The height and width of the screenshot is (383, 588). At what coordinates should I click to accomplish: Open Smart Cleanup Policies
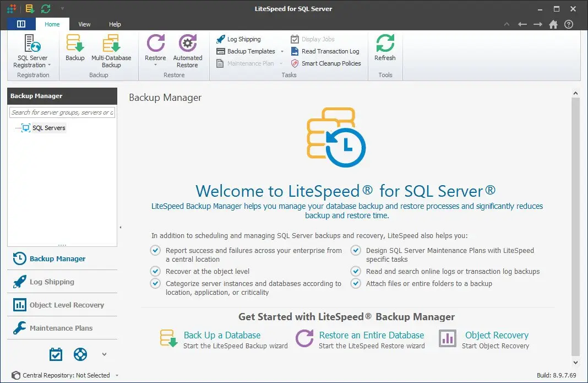click(x=326, y=63)
